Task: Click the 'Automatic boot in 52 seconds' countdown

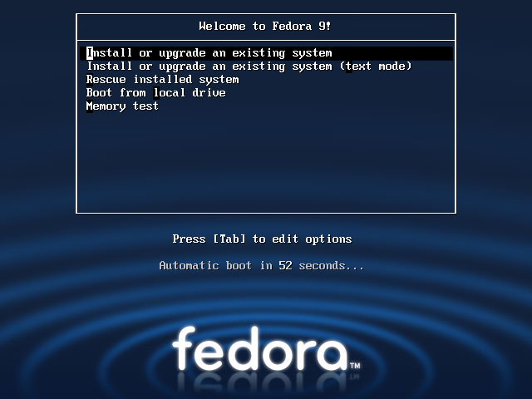Action: pyautogui.click(x=262, y=266)
